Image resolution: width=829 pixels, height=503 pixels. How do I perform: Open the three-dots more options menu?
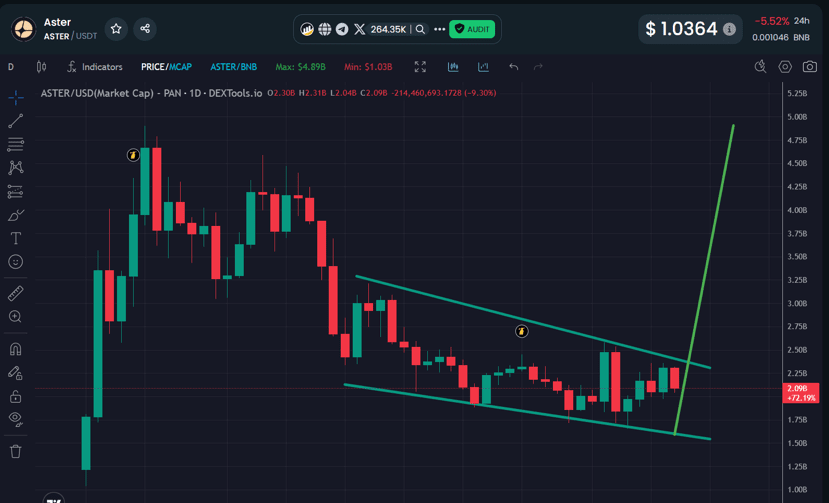[x=439, y=29]
